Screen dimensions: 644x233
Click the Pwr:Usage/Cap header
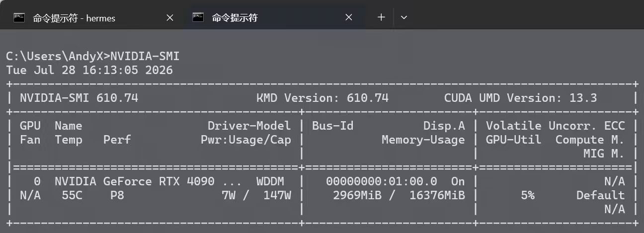pyautogui.click(x=246, y=140)
